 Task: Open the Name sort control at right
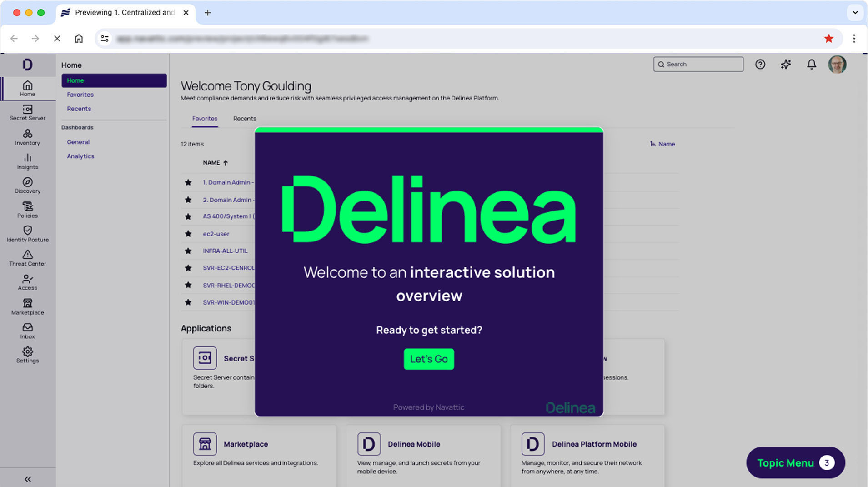tap(662, 144)
